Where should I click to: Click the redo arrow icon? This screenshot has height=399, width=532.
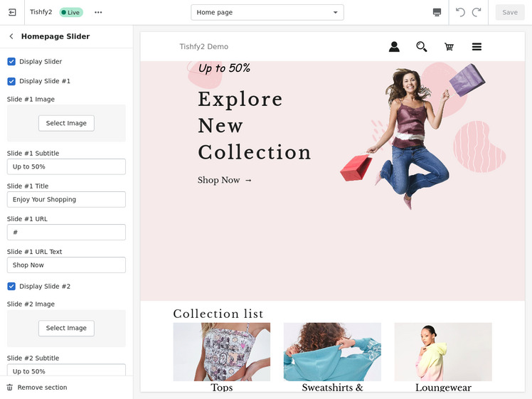[x=477, y=12]
